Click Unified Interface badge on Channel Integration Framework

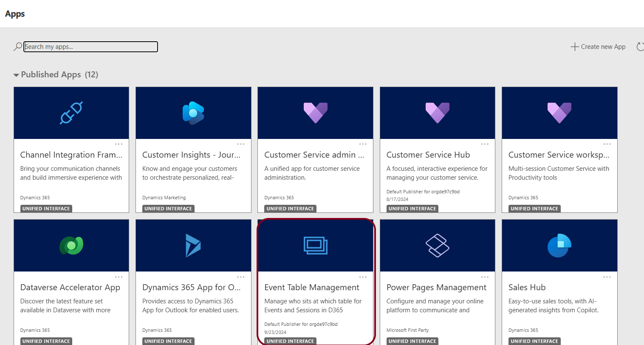(46, 209)
